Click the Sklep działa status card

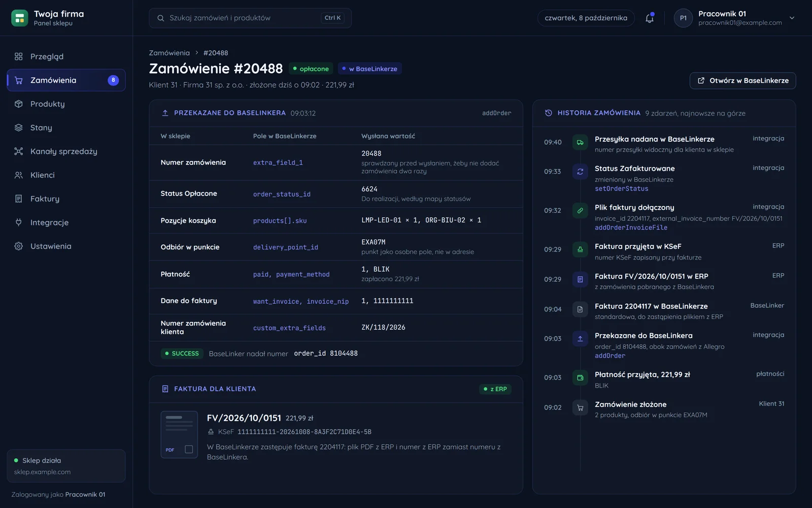pos(66,466)
